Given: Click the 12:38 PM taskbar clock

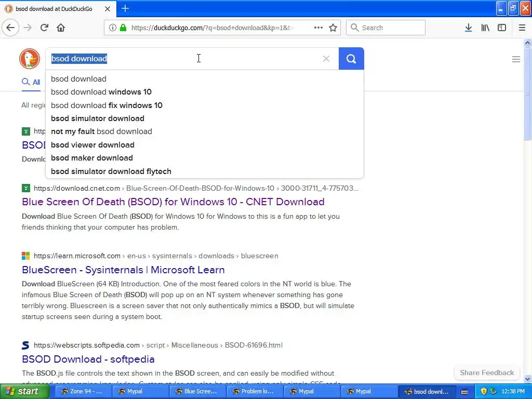Looking at the screenshot, I should 513,392.
